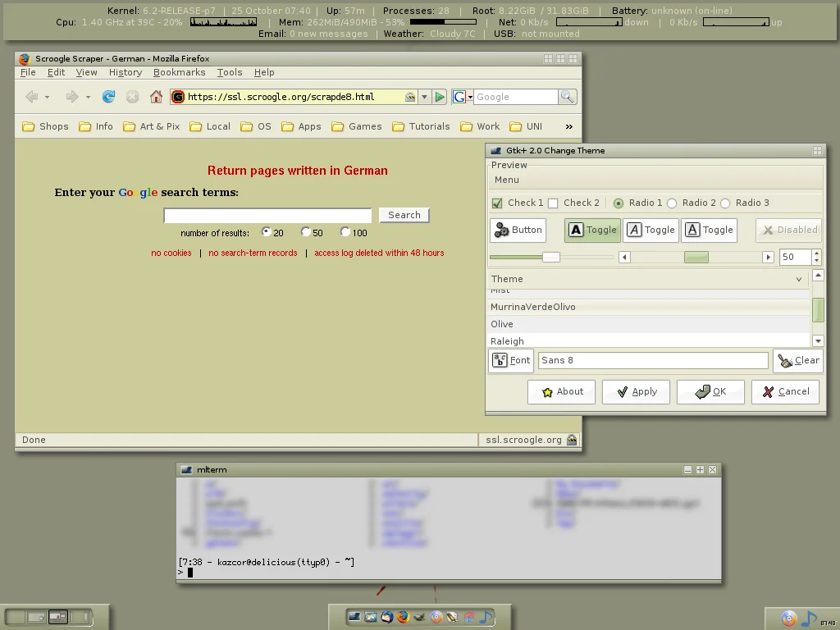
Task: Select Radio 3 in theme preview
Action: pyautogui.click(x=725, y=203)
